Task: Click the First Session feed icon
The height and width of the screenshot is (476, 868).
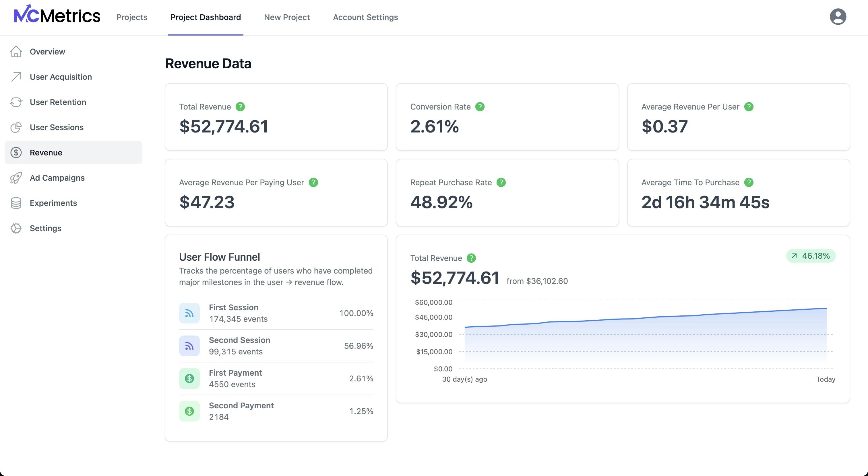Action: (x=189, y=313)
